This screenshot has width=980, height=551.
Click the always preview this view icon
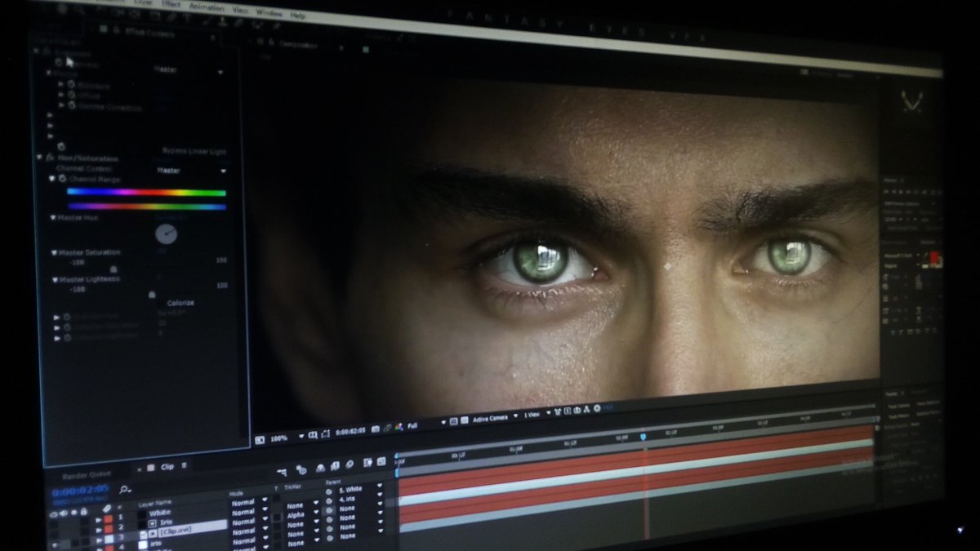point(259,440)
